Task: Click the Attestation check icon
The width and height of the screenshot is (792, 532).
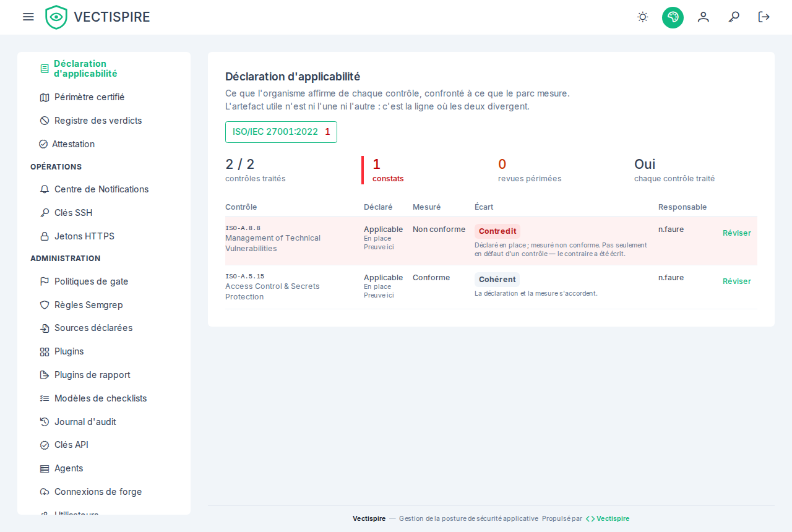Action: (43, 144)
